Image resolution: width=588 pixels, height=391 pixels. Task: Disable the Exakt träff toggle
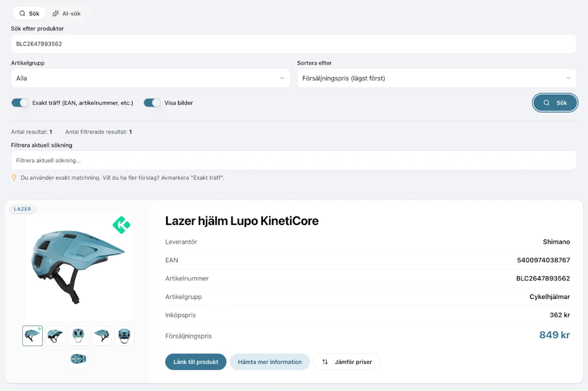[x=20, y=103]
